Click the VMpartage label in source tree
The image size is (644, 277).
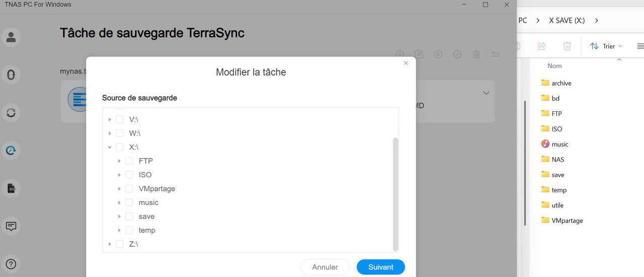(x=157, y=189)
